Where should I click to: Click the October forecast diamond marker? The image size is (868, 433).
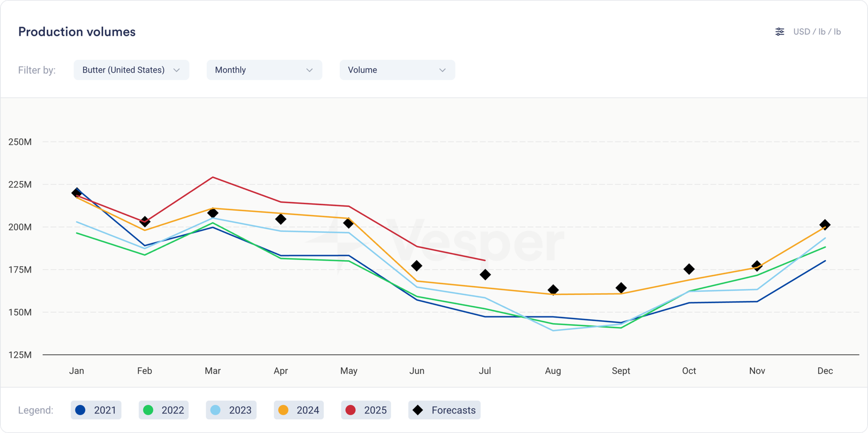tap(689, 269)
